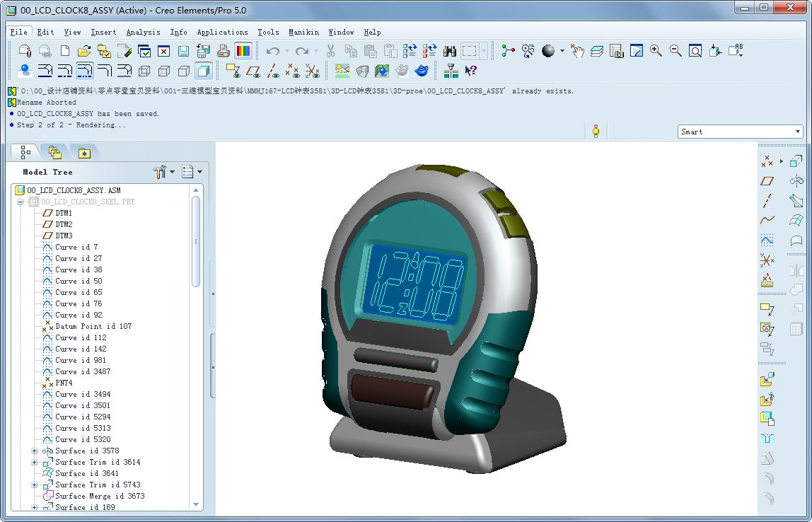The height and width of the screenshot is (522, 812).
Task: Click the binoculars Find icon
Action: (449, 51)
